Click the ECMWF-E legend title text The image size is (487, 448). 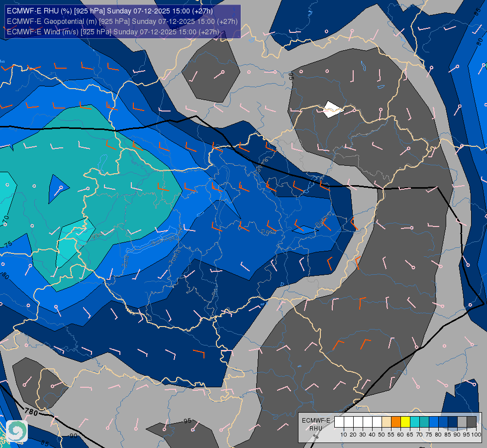316,420
